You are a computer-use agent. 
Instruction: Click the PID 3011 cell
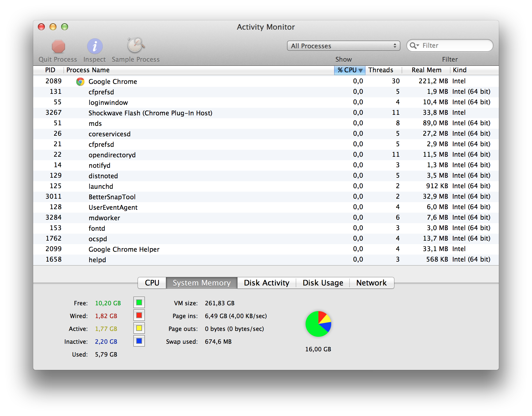tap(54, 197)
